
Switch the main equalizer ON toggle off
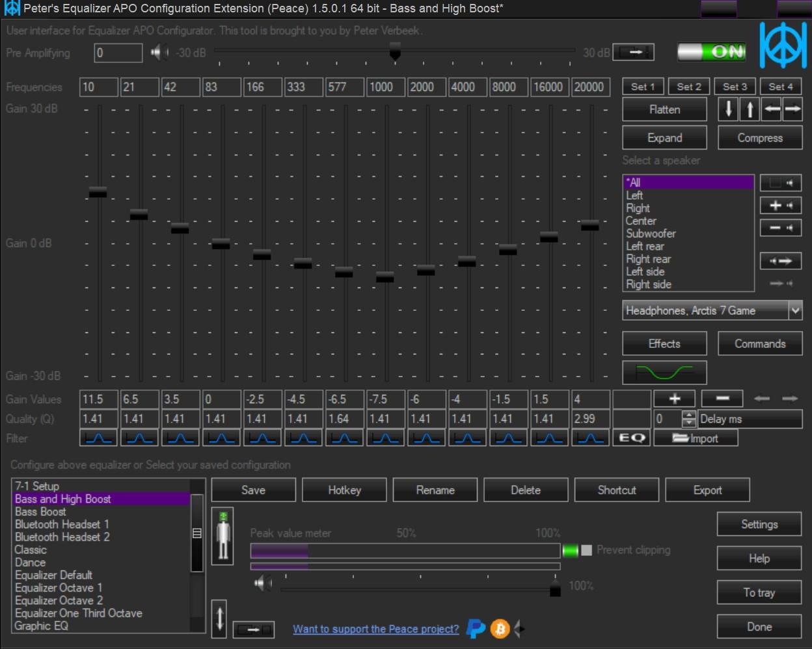711,49
